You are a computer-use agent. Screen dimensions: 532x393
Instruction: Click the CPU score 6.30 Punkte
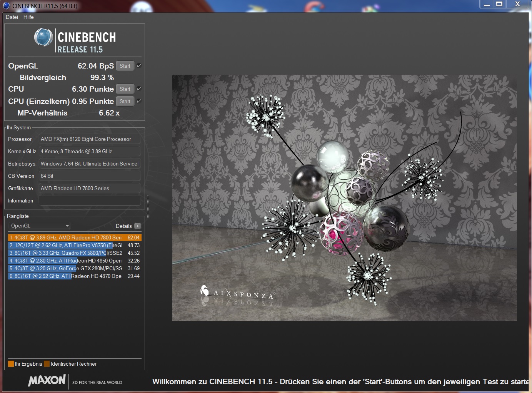click(93, 89)
